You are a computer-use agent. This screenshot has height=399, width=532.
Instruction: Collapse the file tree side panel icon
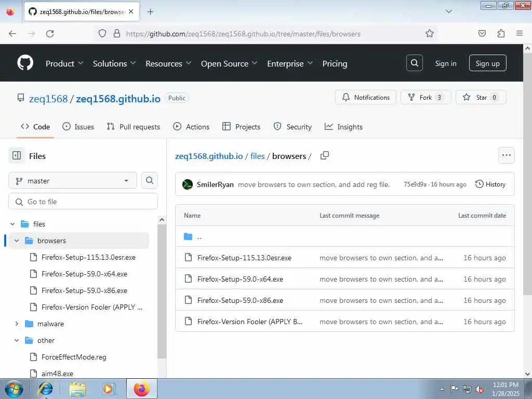pos(17,156)
